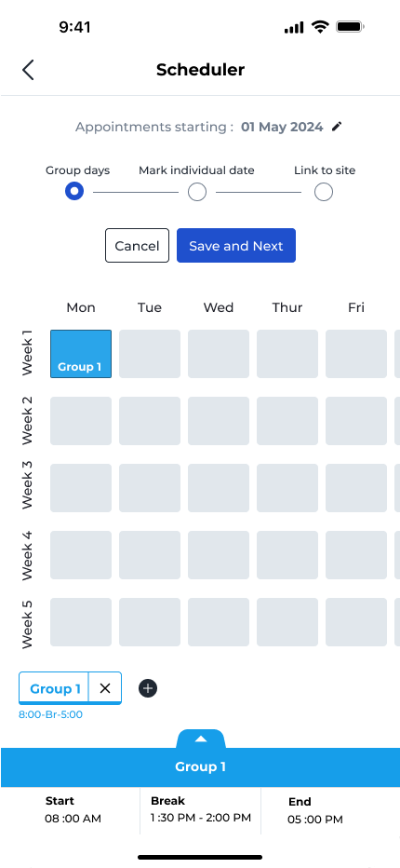This screenshot has height=868, width=400.
Task: Select the Mark individual date step
Action: point(197,192)
